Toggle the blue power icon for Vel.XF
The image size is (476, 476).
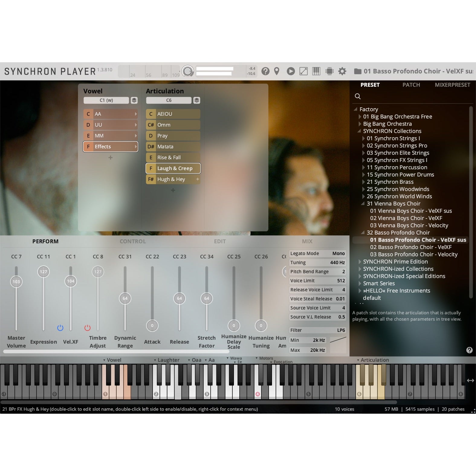click(60, 328)
